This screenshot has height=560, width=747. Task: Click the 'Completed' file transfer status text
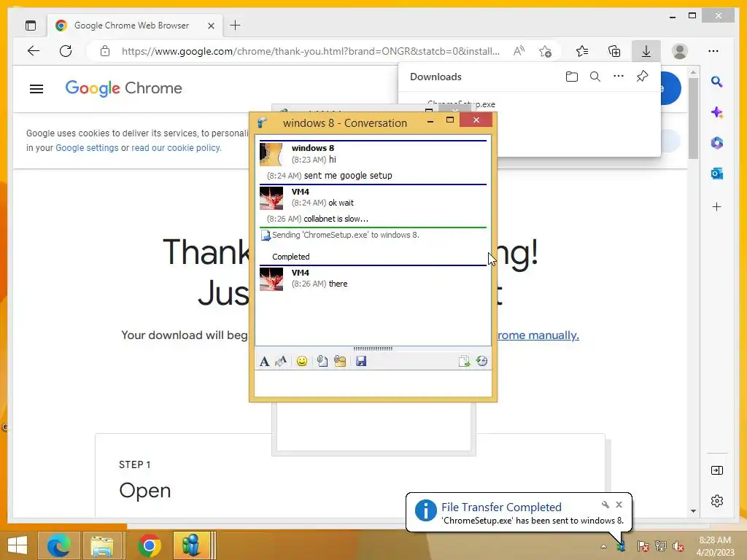click(290, 257)
